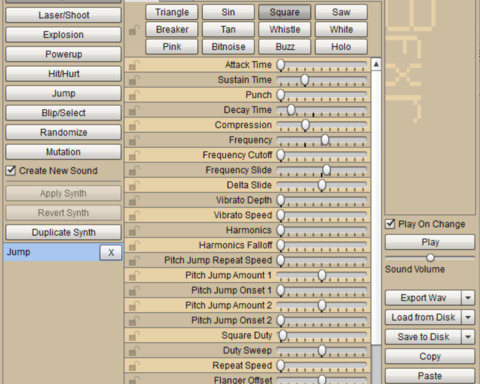Toggle the lock icon beside Duty Sweep

134,351
